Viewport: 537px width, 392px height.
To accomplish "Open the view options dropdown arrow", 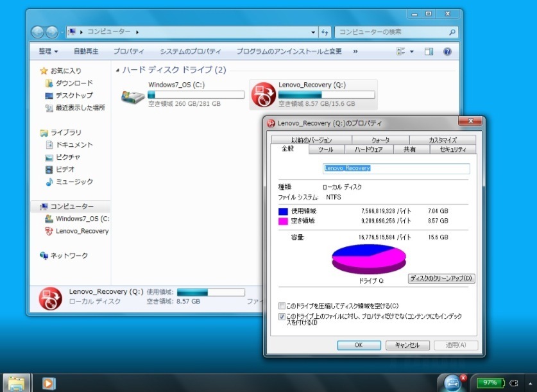I will (x=412, y=51).
